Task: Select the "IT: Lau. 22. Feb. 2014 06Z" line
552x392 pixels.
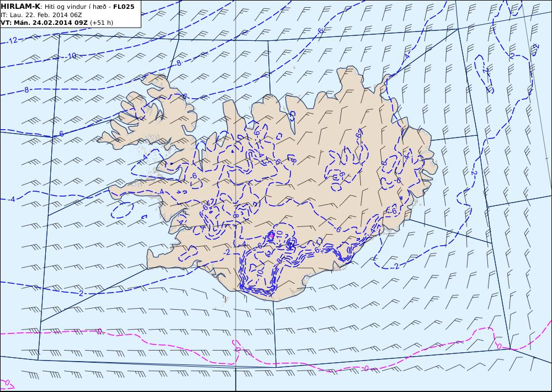Action: tap(41, 15)
